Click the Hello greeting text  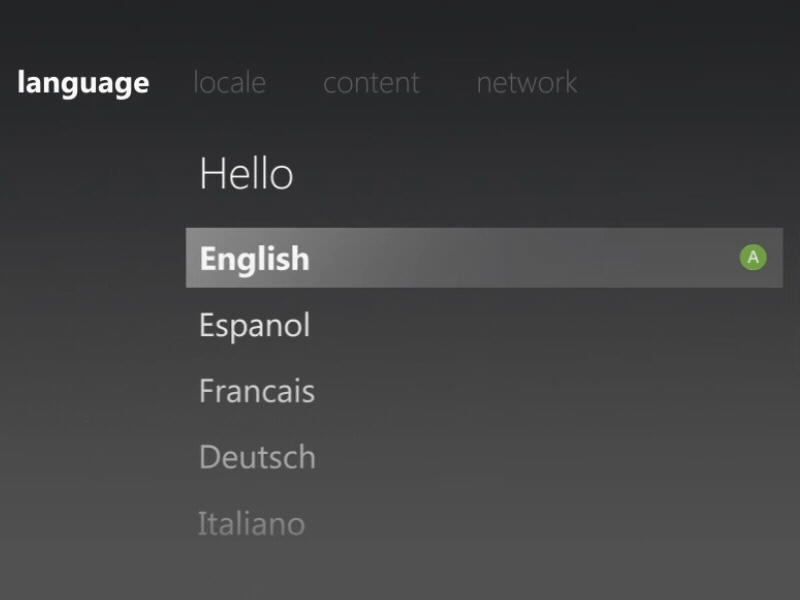247,173
